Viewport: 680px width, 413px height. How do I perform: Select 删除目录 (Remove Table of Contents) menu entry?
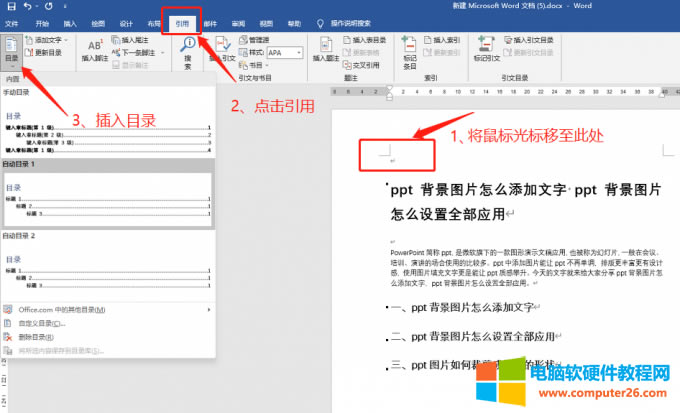click(36, 338)
